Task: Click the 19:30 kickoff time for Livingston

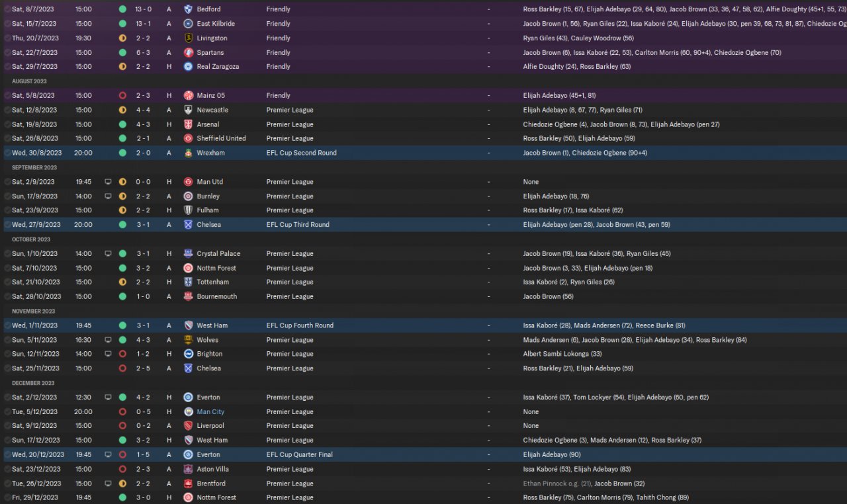Action: click(84, 38)
